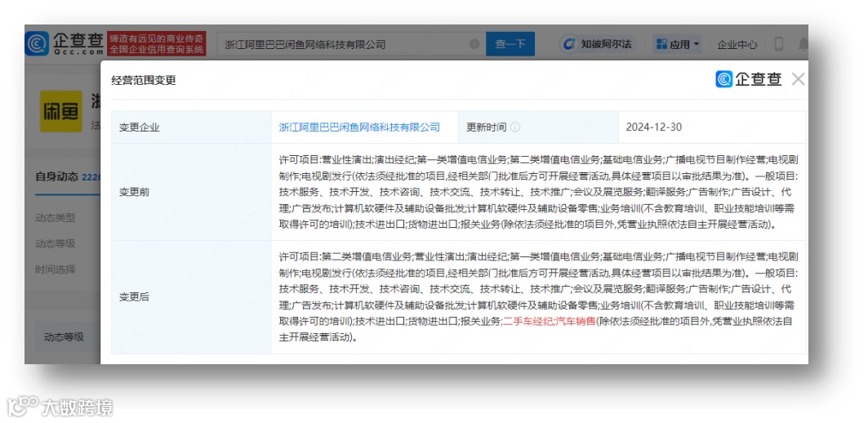Screen dimensions: 868x423
Task: Click the 2024-12-30 update date
Action: [x=654, y=127]
